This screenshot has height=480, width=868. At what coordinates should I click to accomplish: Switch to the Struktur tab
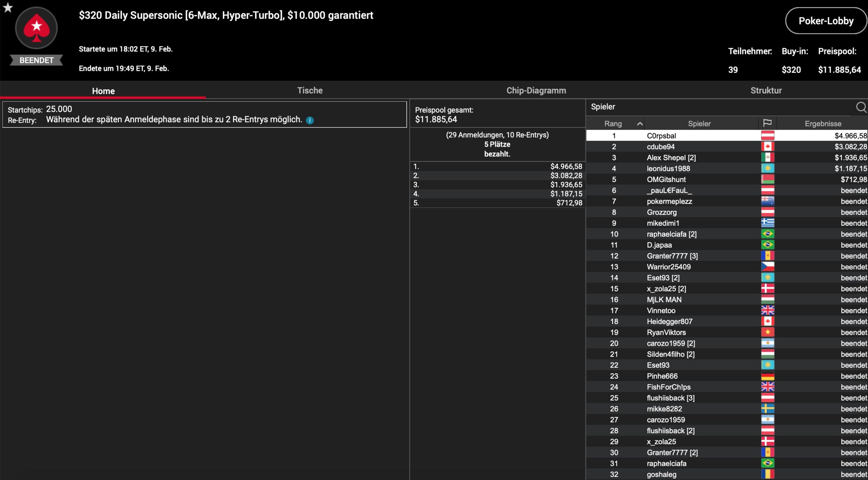click(x=766, y=91)
